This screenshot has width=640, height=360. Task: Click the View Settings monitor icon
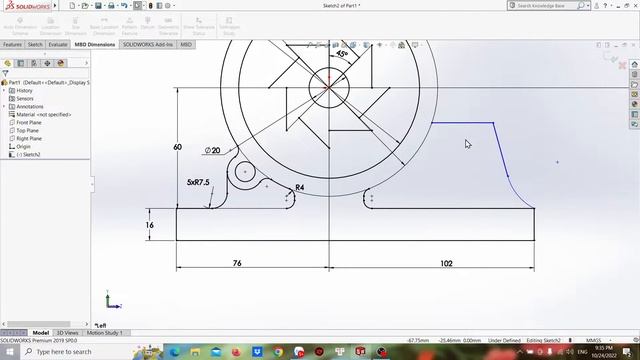click(x=415, y=45)
